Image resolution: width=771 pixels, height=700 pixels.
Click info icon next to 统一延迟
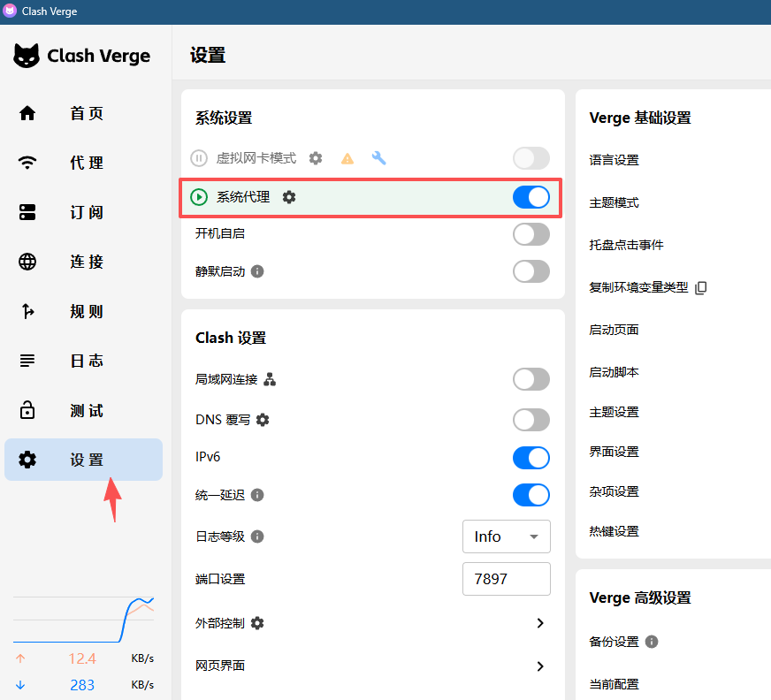tap(257, 495)
